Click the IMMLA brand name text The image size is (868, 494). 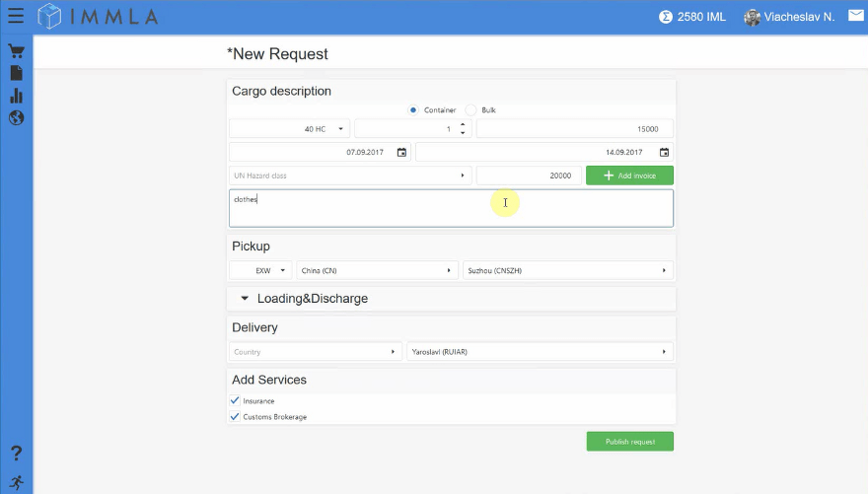point(114,17)
